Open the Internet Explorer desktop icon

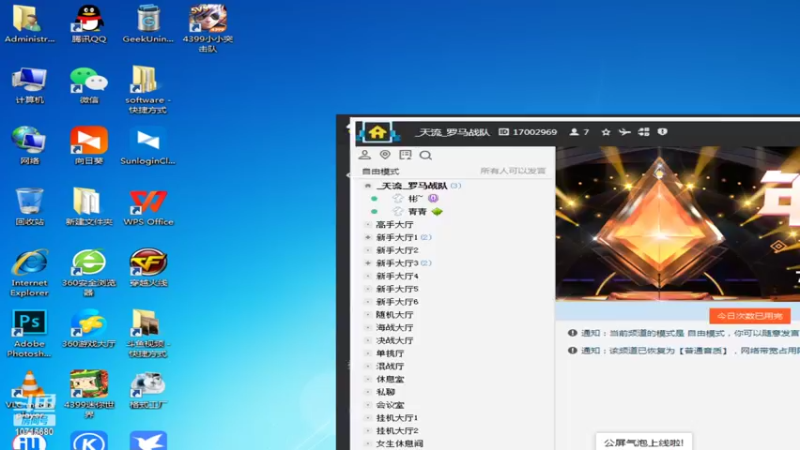click(30, 273)
